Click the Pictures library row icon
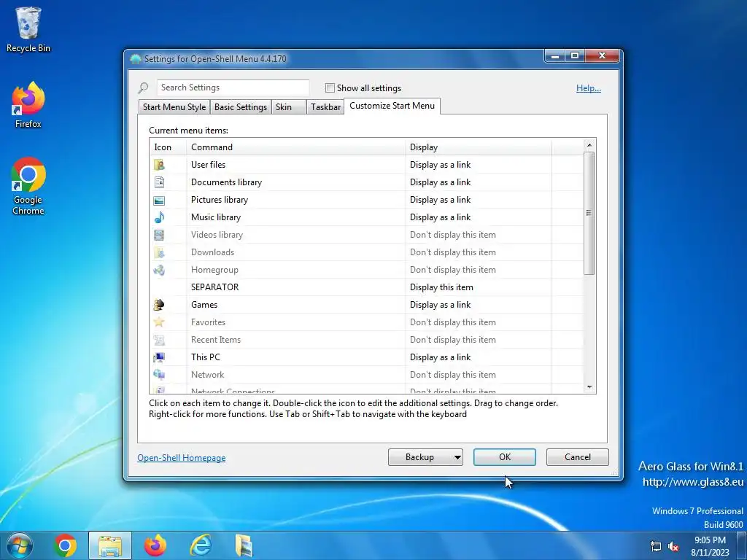 pos(159,200)
